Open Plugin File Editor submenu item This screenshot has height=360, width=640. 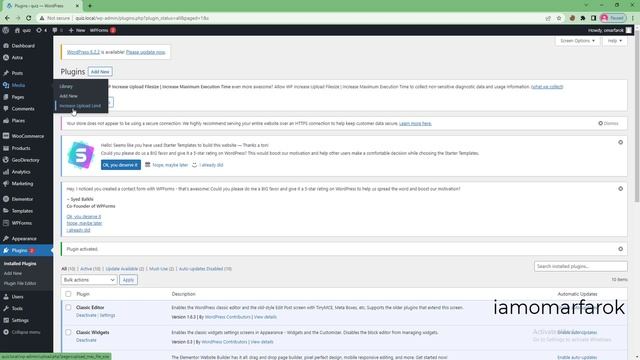click(20, 283)
